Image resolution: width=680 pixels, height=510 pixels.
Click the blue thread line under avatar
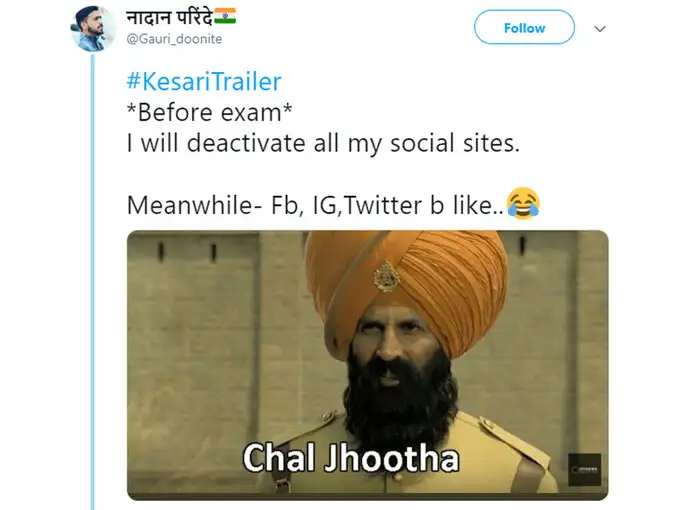pyautogui.click(x=92, y=282)
